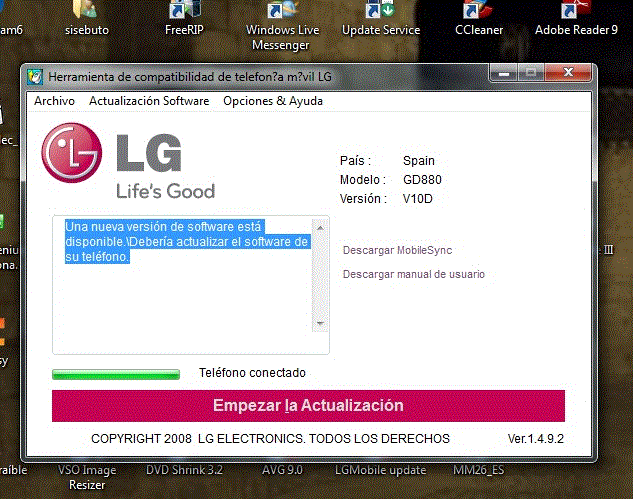
Task: Click the Teléfono conectado status text
Action: tap(252, 373)
